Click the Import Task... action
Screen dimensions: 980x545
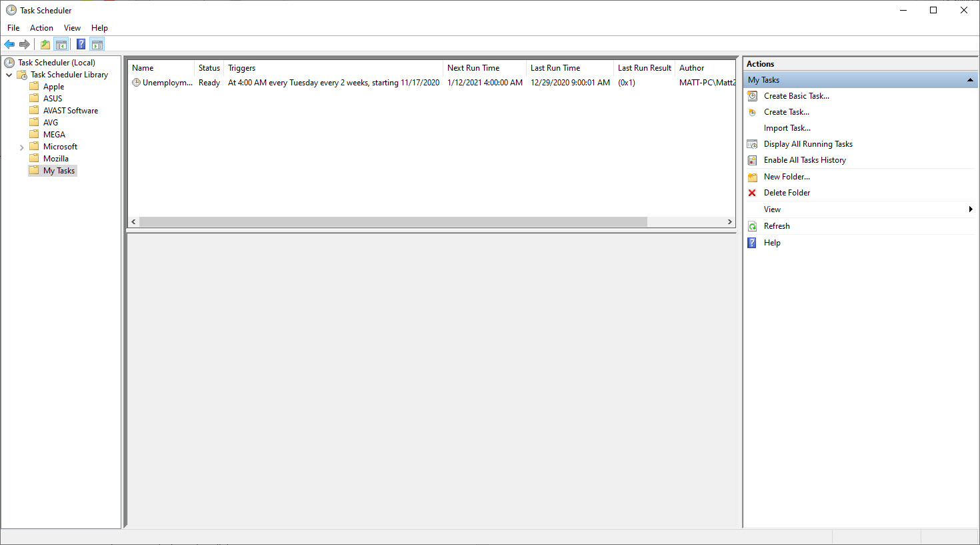[x=787, y=128]
